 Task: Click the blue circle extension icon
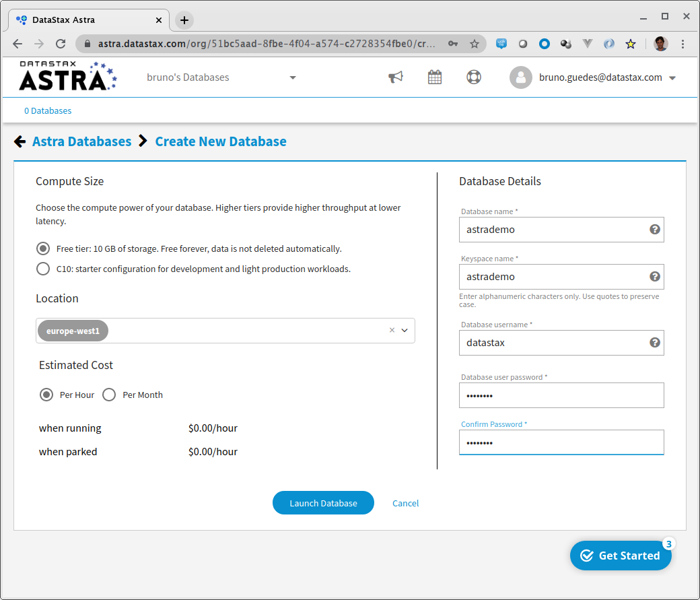tap(545, 44)
